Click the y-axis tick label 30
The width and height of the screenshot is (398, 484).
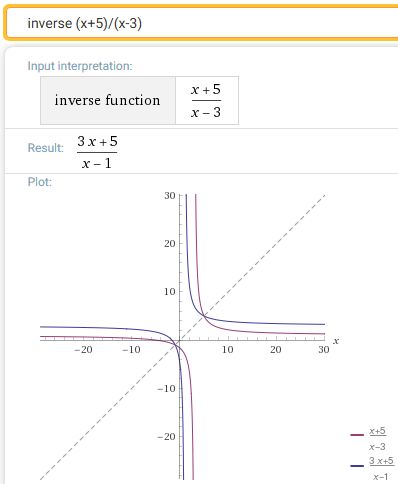point(170,195)
